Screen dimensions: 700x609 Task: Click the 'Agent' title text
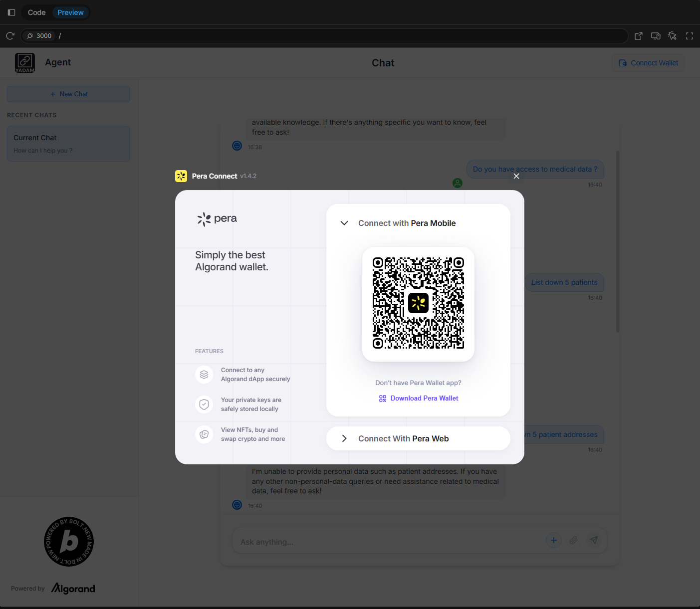click(x=58, y=62)
